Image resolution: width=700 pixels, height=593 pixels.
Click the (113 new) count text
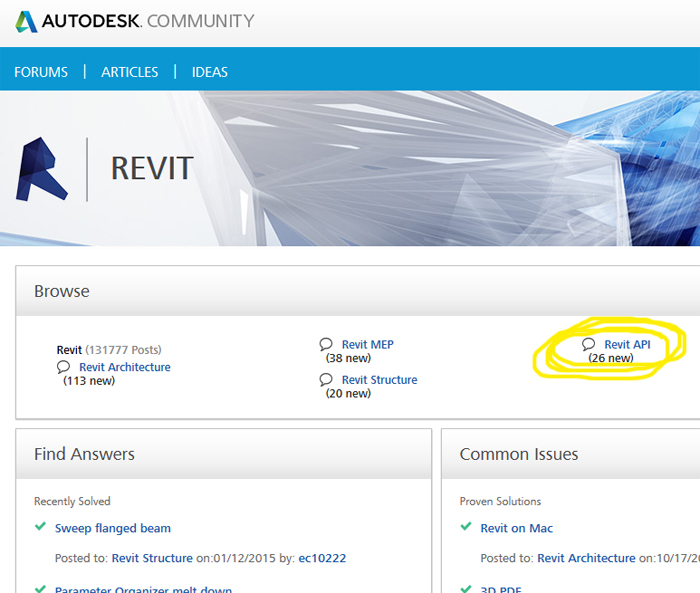[89, 381]
